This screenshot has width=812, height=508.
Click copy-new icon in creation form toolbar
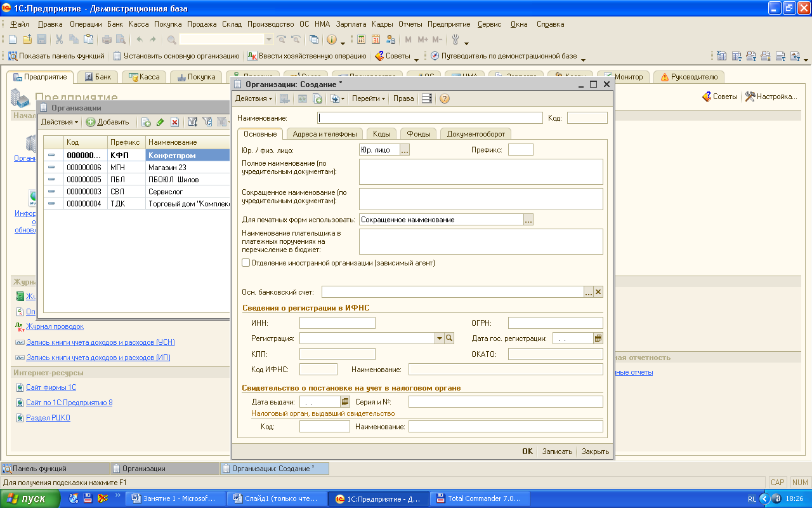click(317, 98)
